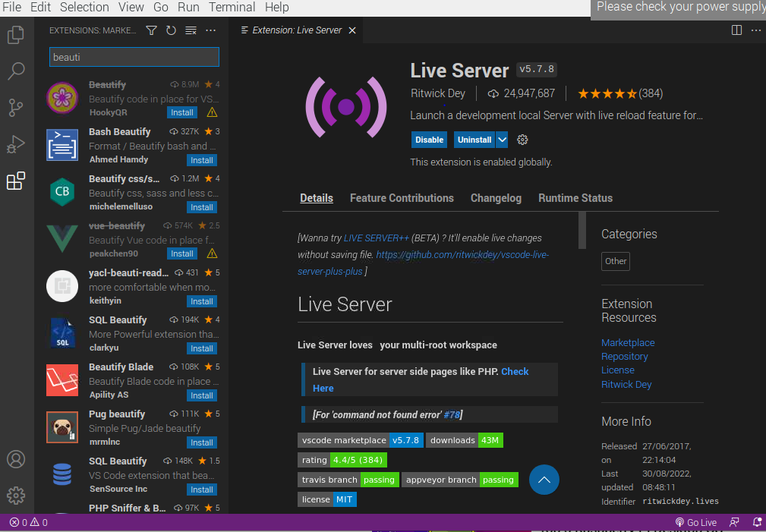Open the Run and Debug view

pos(16,144)
